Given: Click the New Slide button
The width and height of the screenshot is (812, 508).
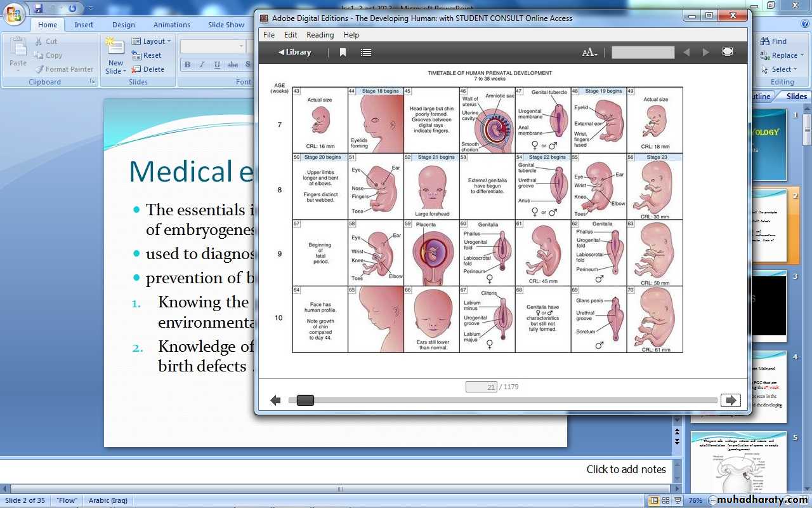Looking at the screenshot, I should tap(115, 57).
